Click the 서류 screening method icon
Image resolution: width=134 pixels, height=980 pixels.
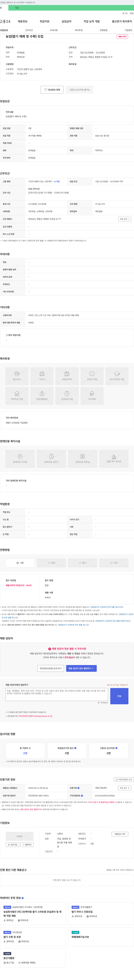(20, 563)
